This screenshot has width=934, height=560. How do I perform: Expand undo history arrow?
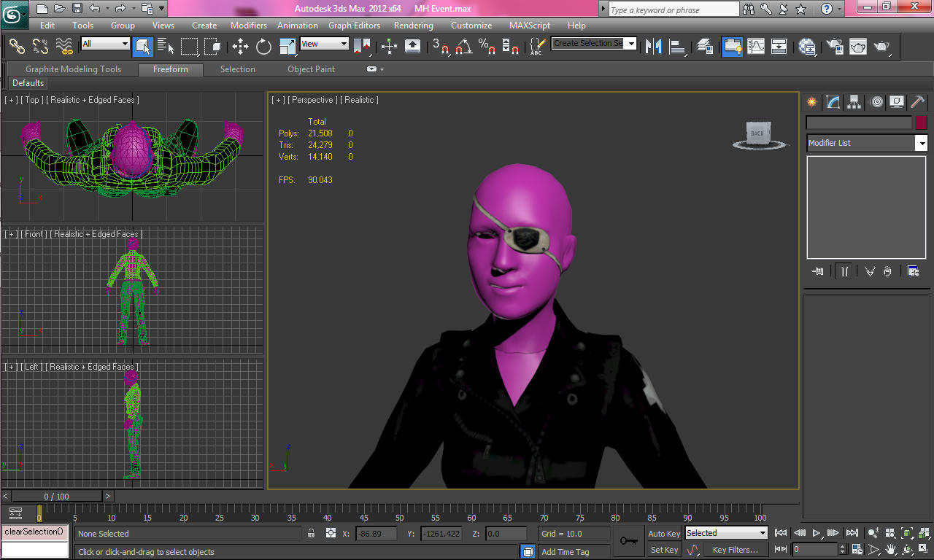tap(107, 9)
